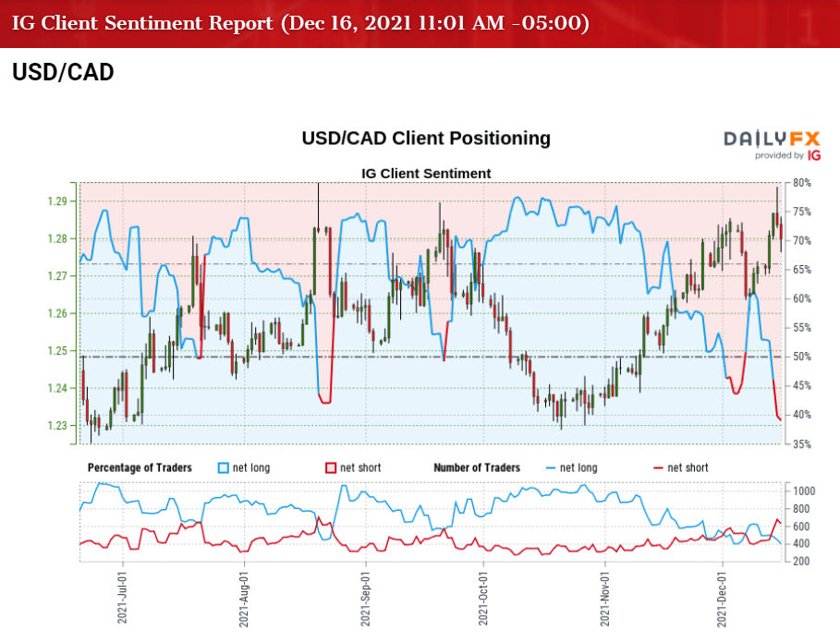Click the 'Percentage of Traders' legend label
840x642 pixels.
coord(140,468)
